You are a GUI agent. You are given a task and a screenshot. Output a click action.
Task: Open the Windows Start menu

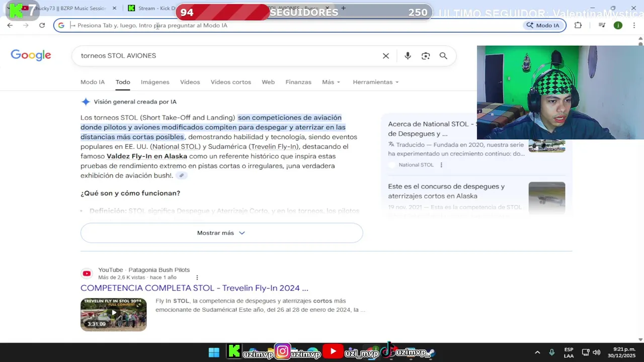click(x=214, y=352)
